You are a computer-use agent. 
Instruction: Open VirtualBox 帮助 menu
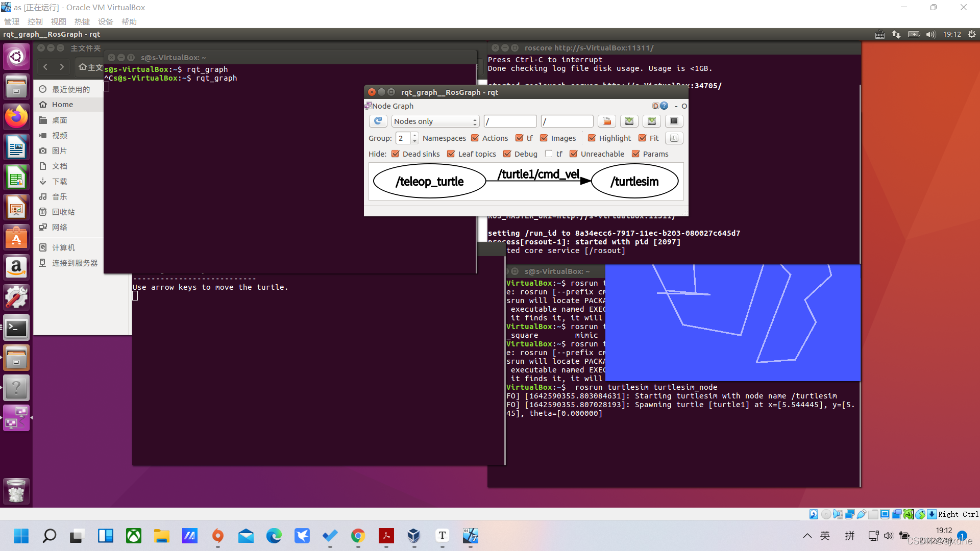point(129,21)
